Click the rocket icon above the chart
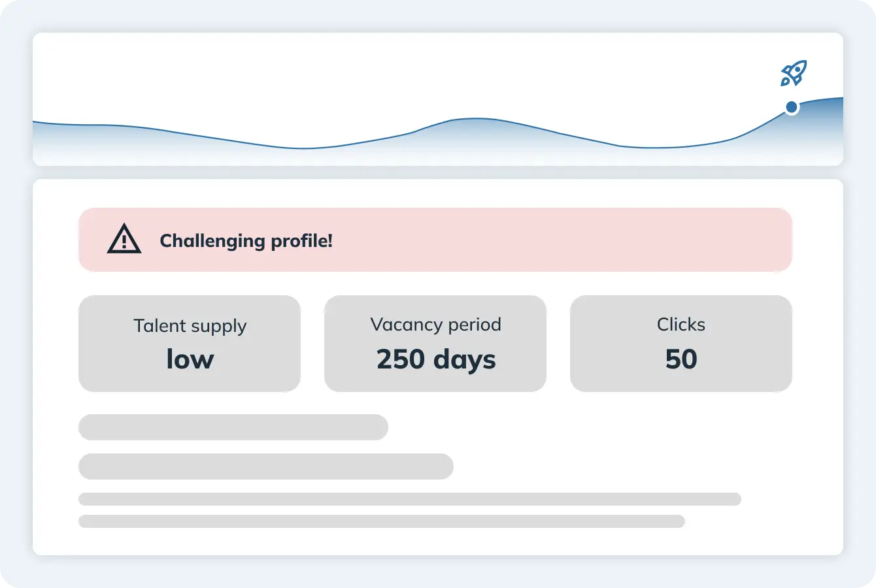The height and width of the screenshot is (588, 876). pos(794,73)
